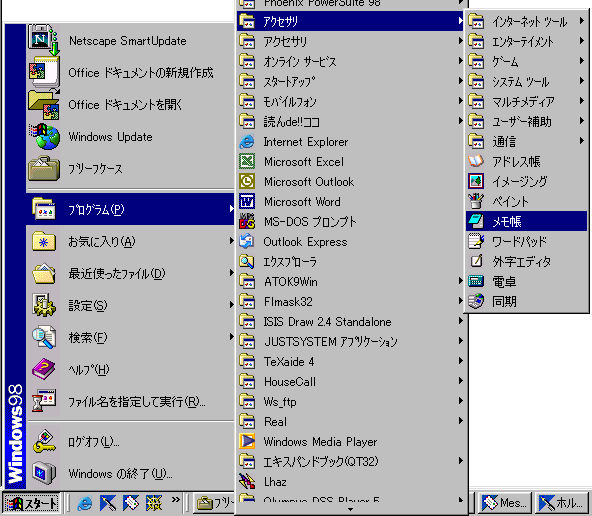
Task: Click the Mes... taskbar button
Action: [505, 503]
